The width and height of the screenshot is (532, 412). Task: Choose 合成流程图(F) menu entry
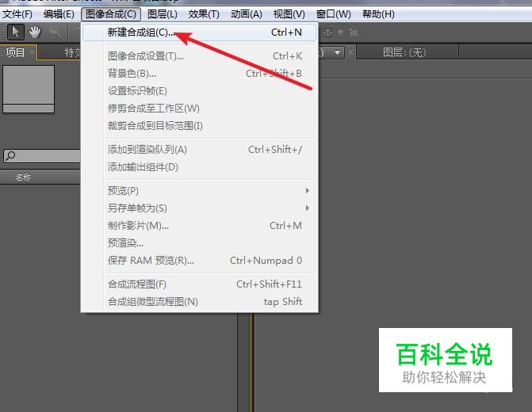tap(200, 284)
